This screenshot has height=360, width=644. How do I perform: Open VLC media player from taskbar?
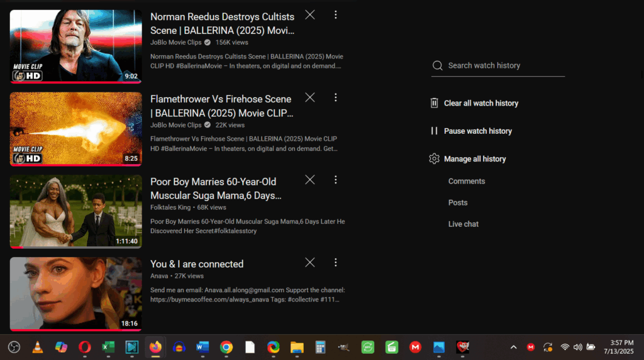pos(37,347)
